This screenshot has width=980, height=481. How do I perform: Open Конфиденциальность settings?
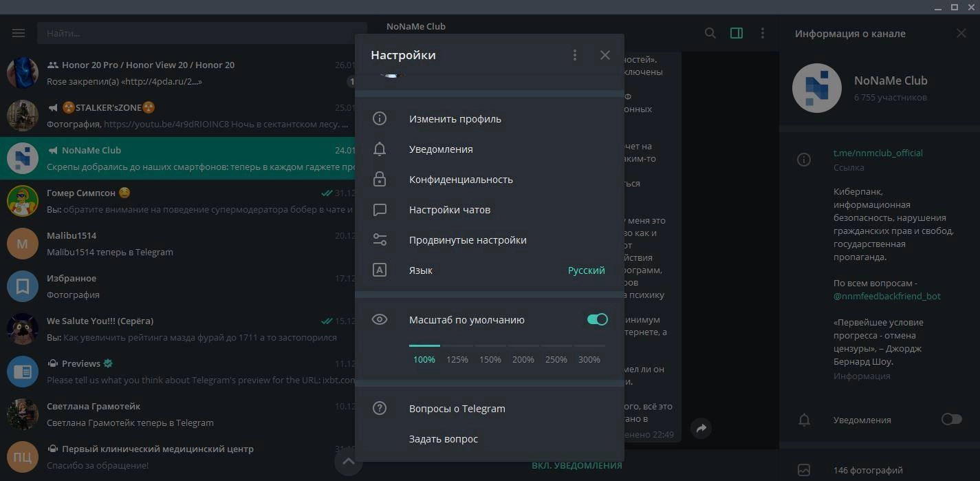click(x=490, y=180)
